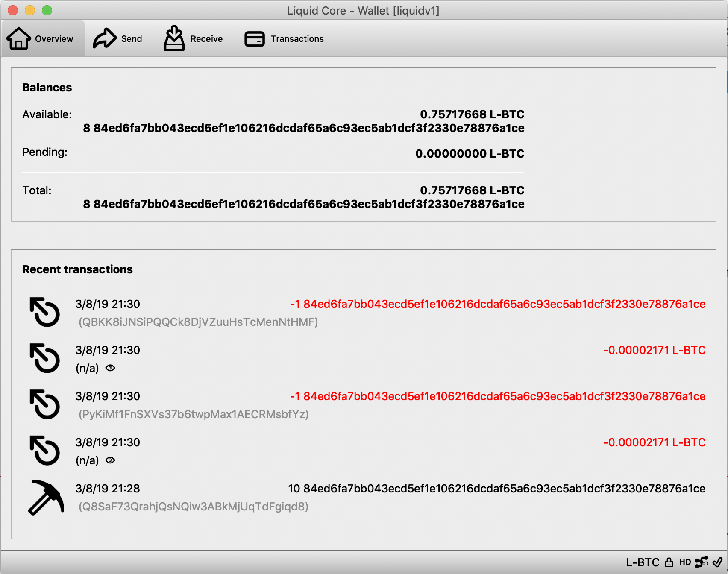The height and width of the screenshot is (574, 728).
Task: Click the 3/8/19 21:28 transaction date
Action: [108, 489]
